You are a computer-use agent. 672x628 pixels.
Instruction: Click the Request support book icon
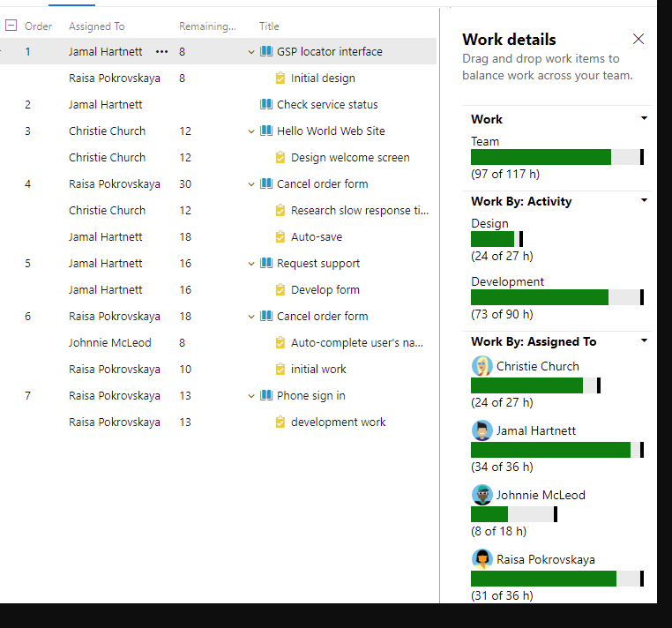tap(266, 263)
